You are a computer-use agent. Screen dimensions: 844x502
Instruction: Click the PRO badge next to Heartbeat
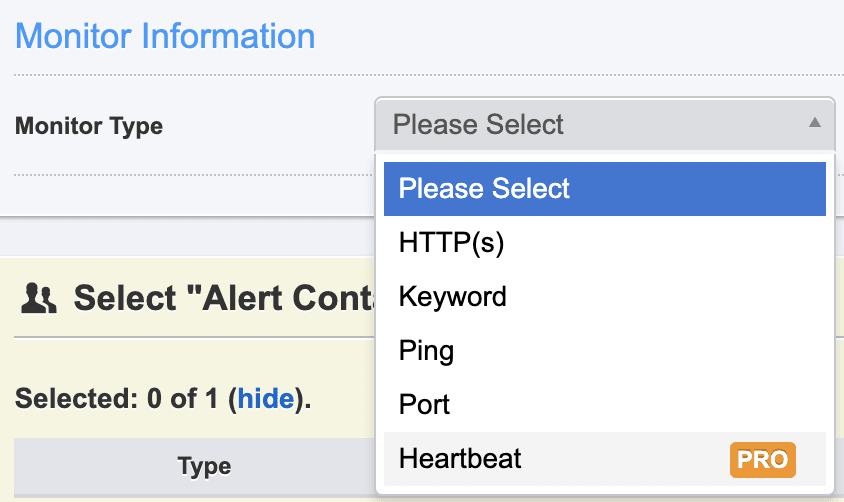point(763,459)
